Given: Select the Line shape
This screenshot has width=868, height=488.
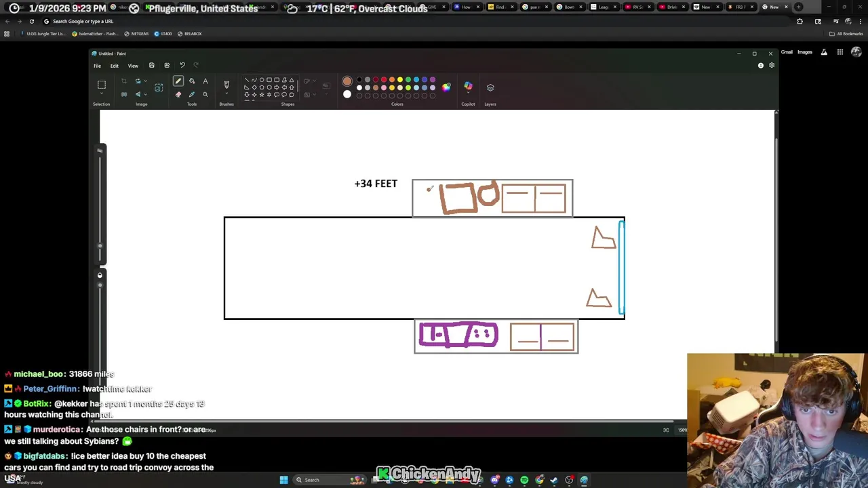Looking at the screenshot, I should tap(247, 79).
